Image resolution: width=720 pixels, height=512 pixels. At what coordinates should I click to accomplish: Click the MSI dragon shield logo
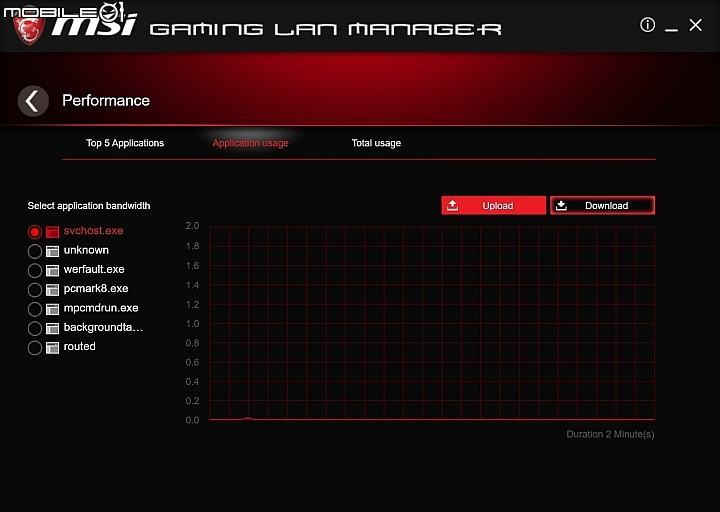pyautogui.click(x=28, y=28)
